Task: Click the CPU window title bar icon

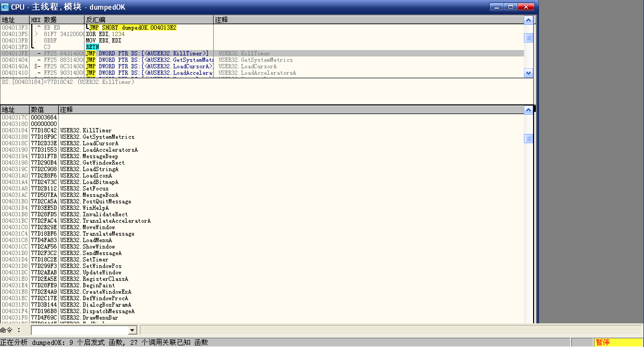Action: point(5,7)
